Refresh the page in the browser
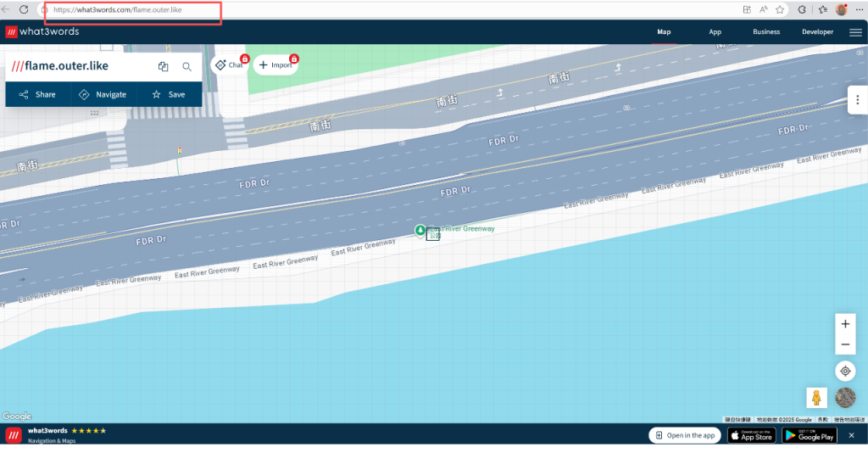Image resolution: width=868 pixels, height=453 pixels. point(23,10)
